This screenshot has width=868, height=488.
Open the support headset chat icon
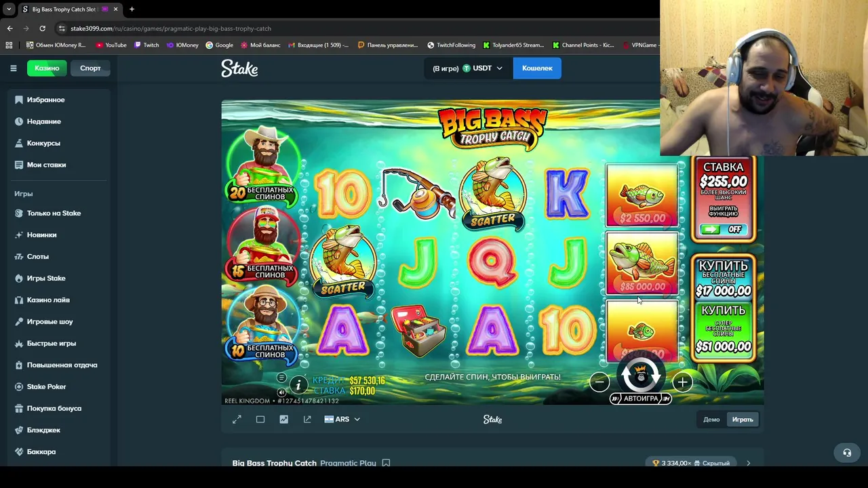(847, 453)
